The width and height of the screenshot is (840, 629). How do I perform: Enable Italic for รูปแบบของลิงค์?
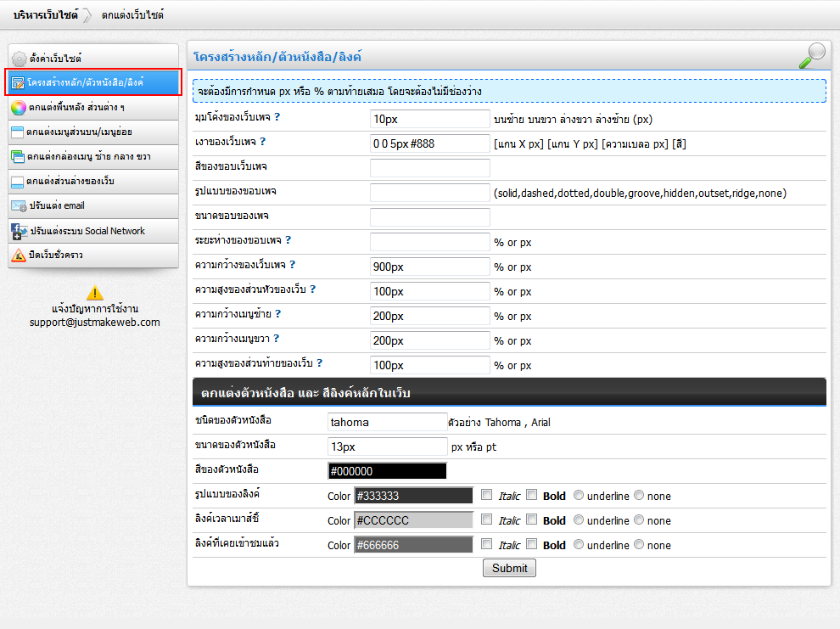click(x=486, y=495)
